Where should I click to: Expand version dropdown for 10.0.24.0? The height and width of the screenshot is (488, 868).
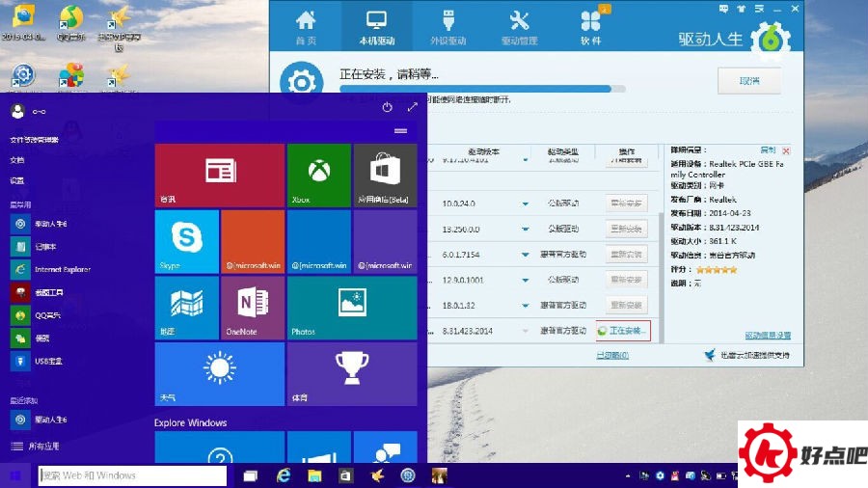coord(525,203)
